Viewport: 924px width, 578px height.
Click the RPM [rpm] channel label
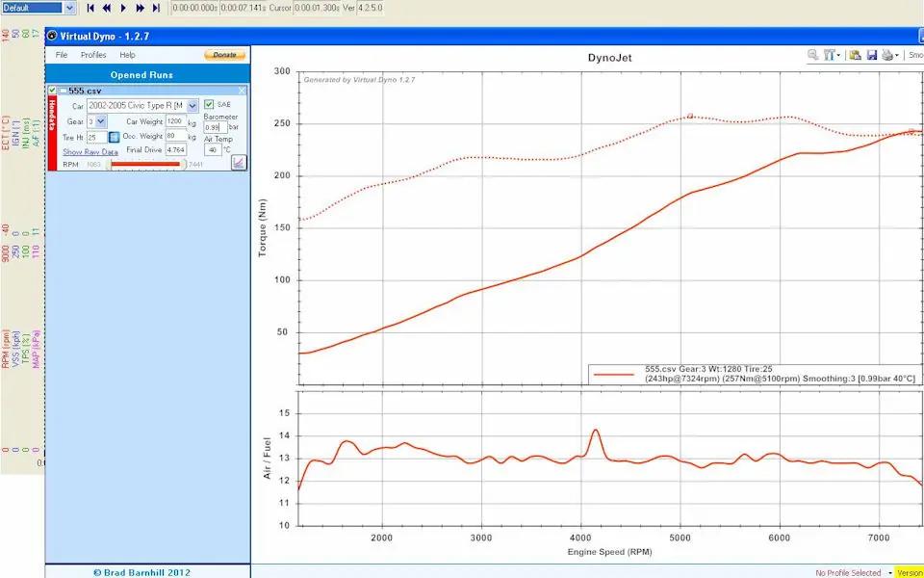[x=7, y=349]
